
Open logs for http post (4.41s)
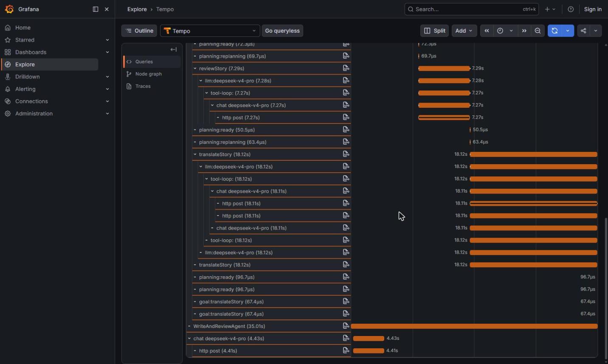tap(346, 350)
